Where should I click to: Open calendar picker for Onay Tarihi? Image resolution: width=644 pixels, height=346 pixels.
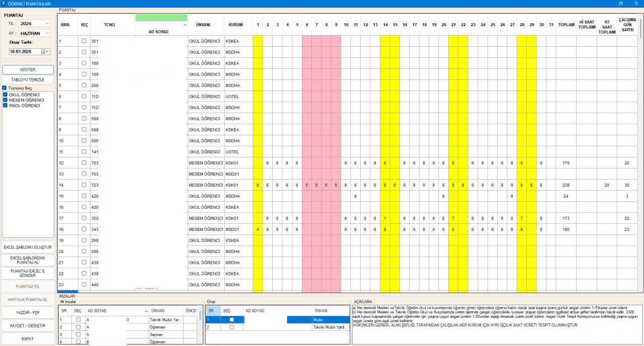[45, 52]
